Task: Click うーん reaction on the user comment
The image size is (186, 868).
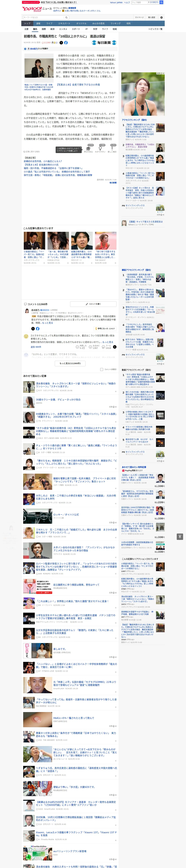Action: (x=106, y=347)
